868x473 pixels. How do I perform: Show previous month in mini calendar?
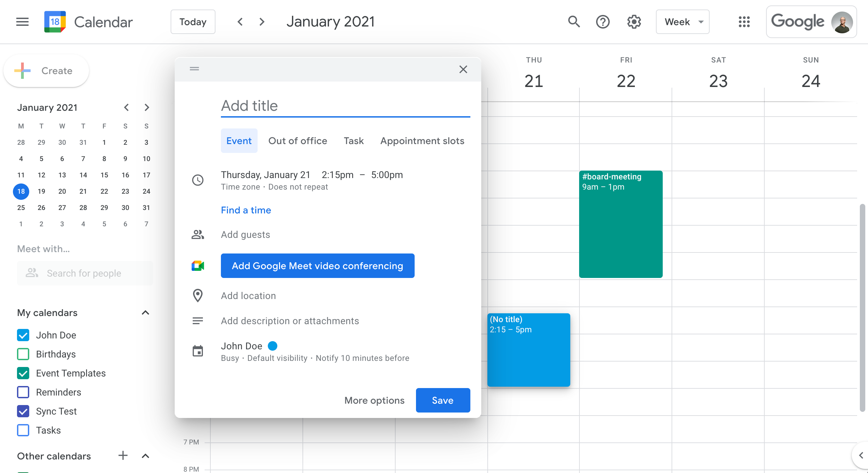pyautogui.click(x=126, y=107)
